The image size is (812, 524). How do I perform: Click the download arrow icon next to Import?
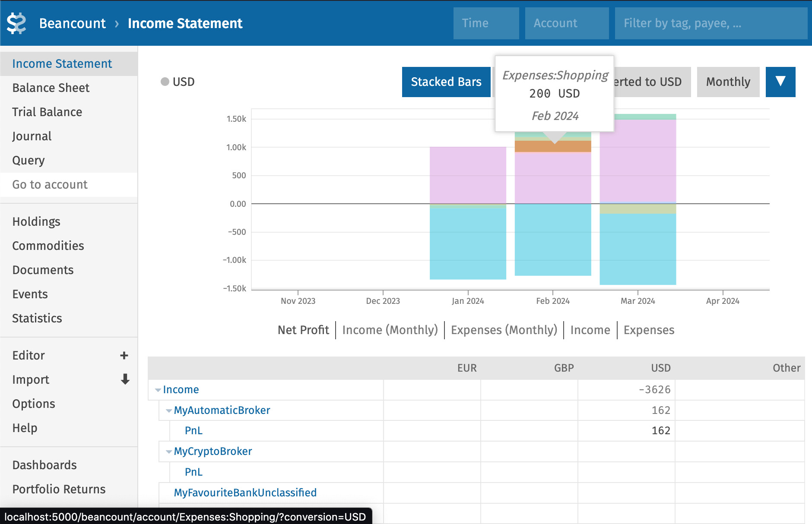click(125, 379)
